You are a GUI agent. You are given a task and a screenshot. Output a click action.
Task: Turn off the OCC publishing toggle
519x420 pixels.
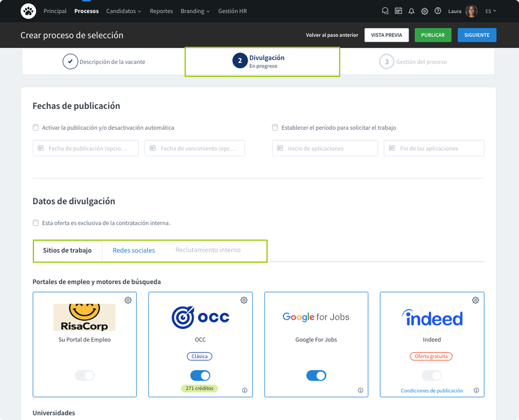[x=200, y=375]
